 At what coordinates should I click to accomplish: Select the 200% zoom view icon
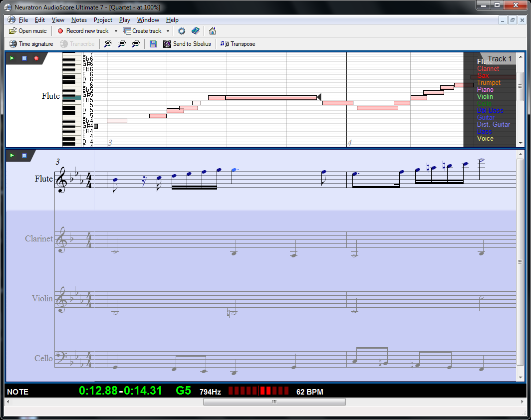135,44
